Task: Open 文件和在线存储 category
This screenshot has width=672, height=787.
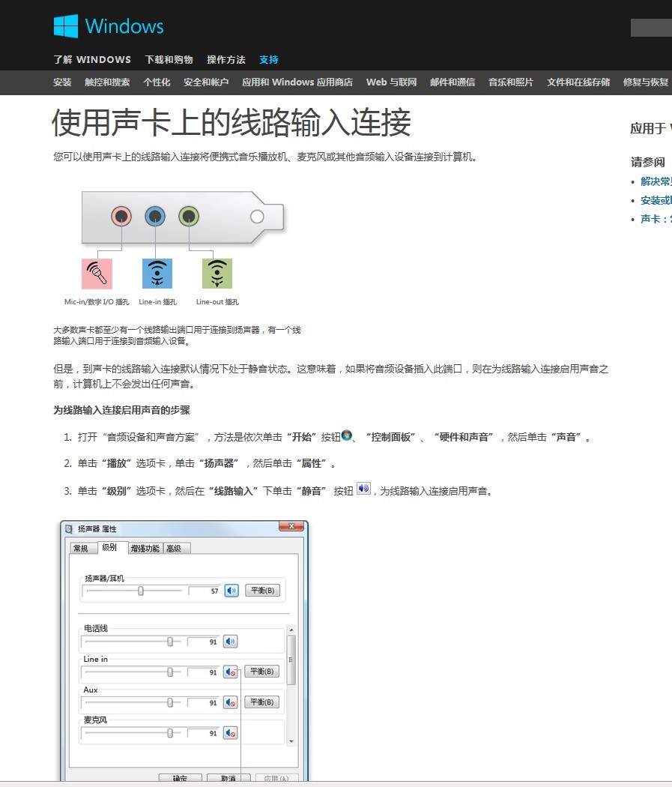Action: (x=578, y=82)
